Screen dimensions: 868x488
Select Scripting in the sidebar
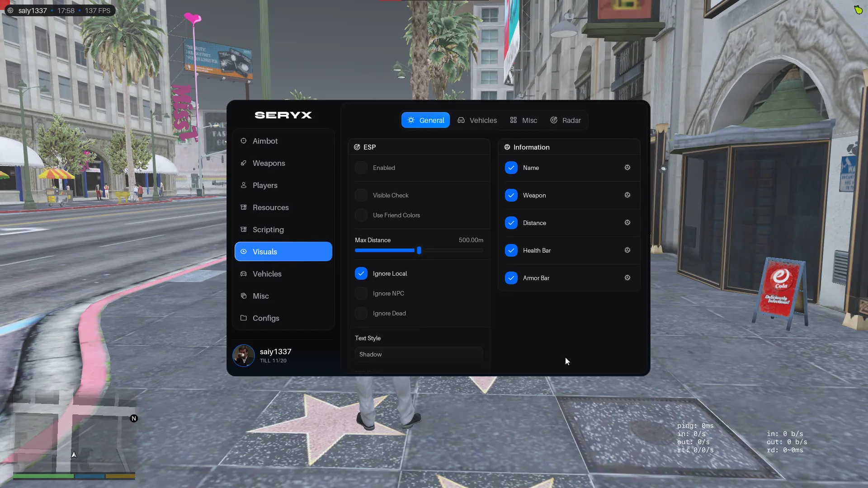pos(283,230)
